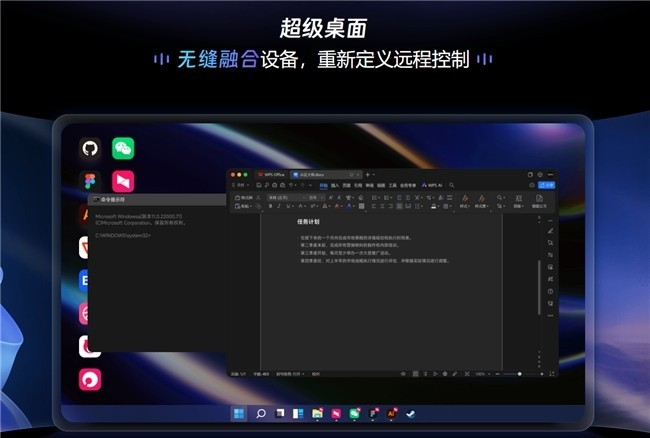Click the Windows Start button
This screenshot has width=650, height=438.
[x=239, y=412]
